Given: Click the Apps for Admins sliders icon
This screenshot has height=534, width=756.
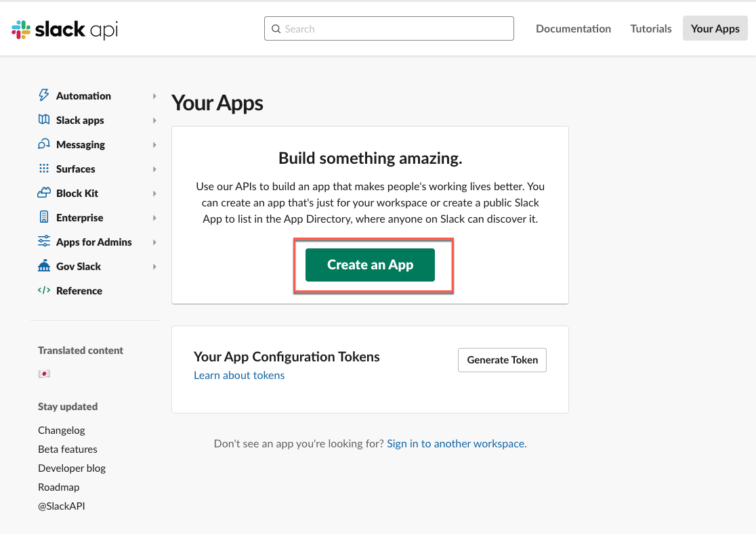Looking at the screenshot, I should [x=44, y=241].
